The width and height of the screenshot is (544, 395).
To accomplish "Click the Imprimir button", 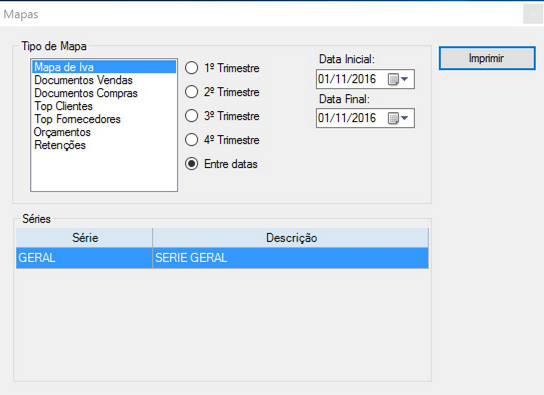I will click(x=487, y=58).
